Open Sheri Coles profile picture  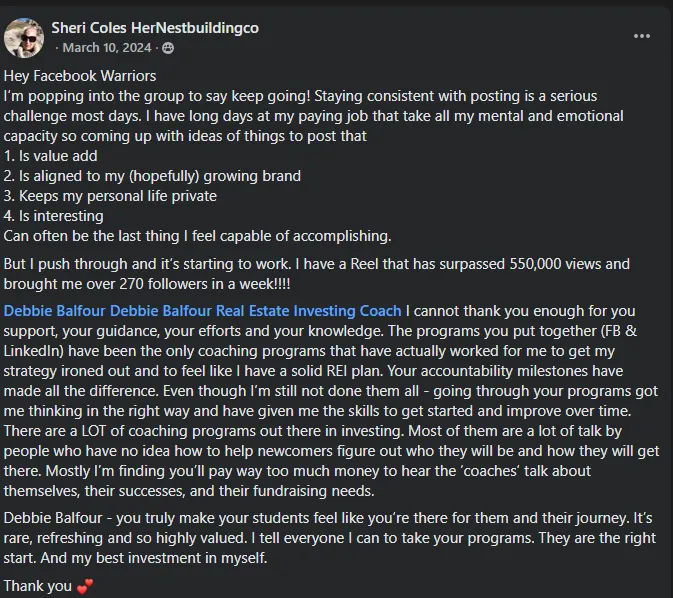[24, 38]
